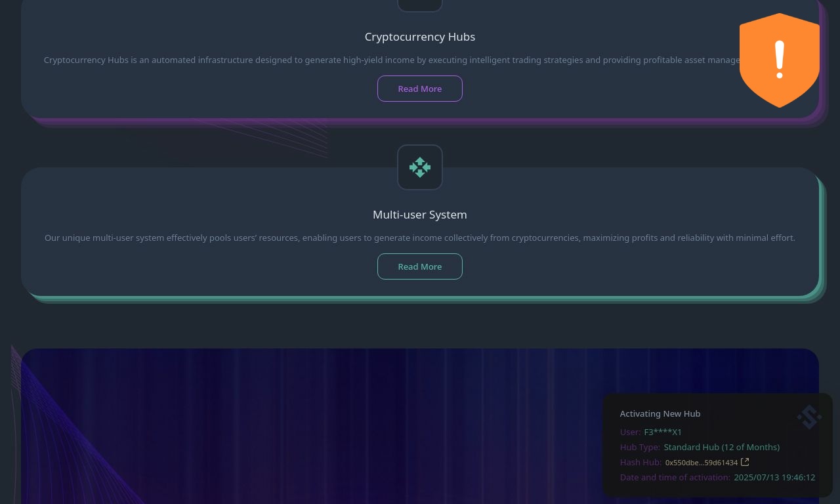The width and height of the screenshot is (840, 504).
Task: Click the Hub Type label
Action: point(640,447)
